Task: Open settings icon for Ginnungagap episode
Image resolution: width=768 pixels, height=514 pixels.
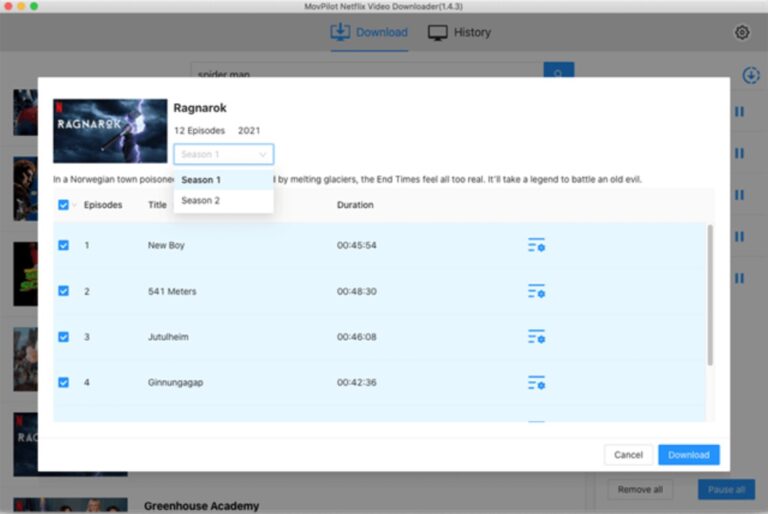Action: [x=536, y=383]
